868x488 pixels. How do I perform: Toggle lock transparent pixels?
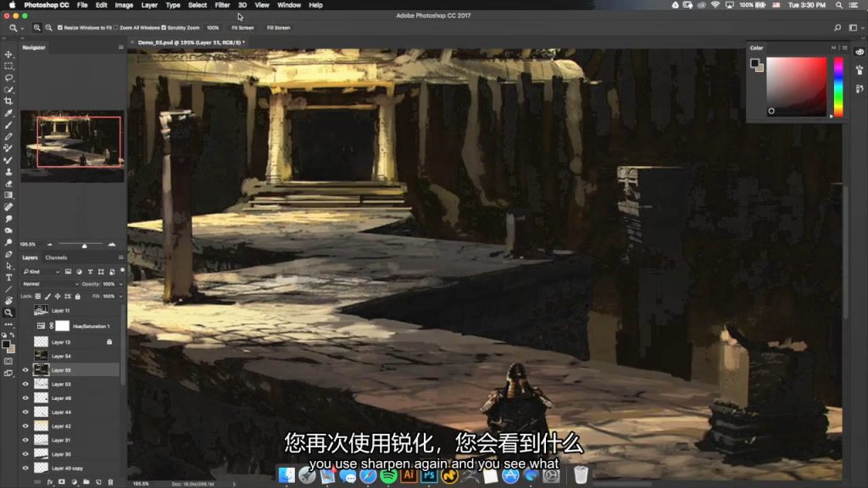37,297
